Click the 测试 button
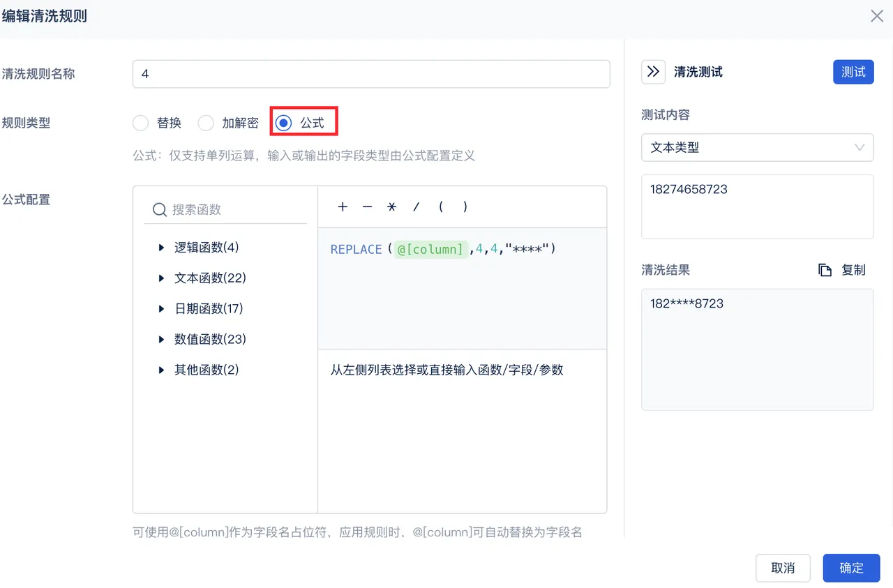The image size is (893, 588). click(853, 72)
